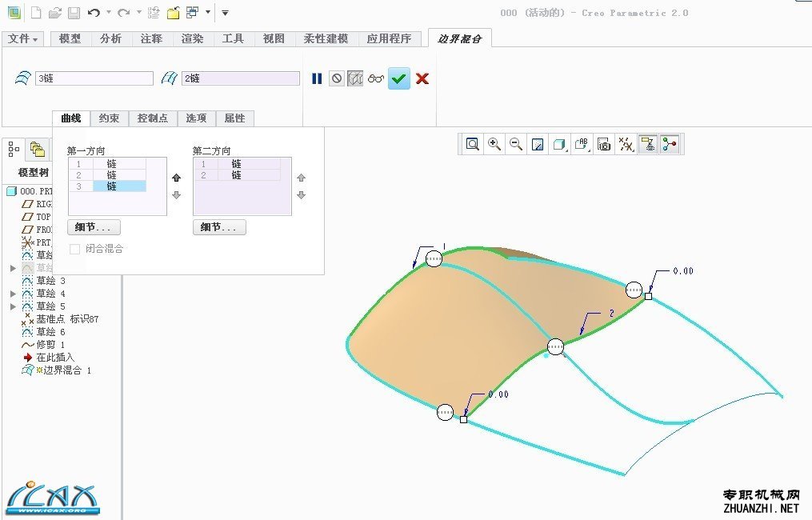Image resolution: width=812 pixels, height=520 pixels.
Task: Switch to the 渲染 ribbon tab
Action: [193, 38]
